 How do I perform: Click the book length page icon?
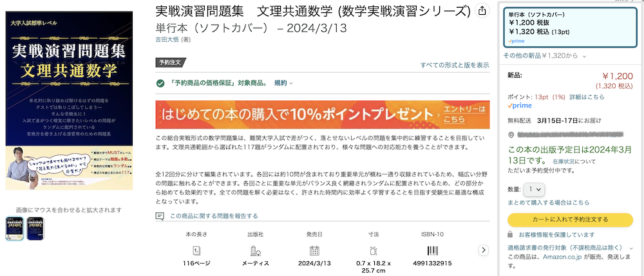pos(196,250)
